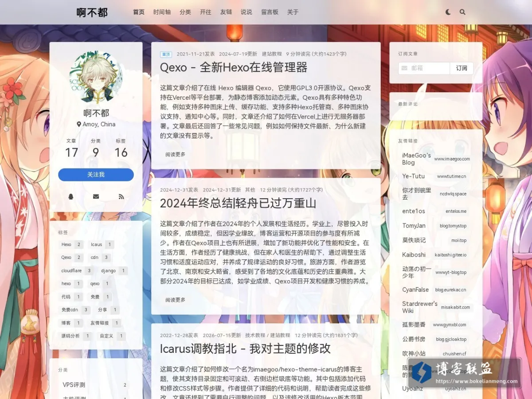Open the 开往 nav item
Viewport: 532px width, 399px height.
point(206,12)
